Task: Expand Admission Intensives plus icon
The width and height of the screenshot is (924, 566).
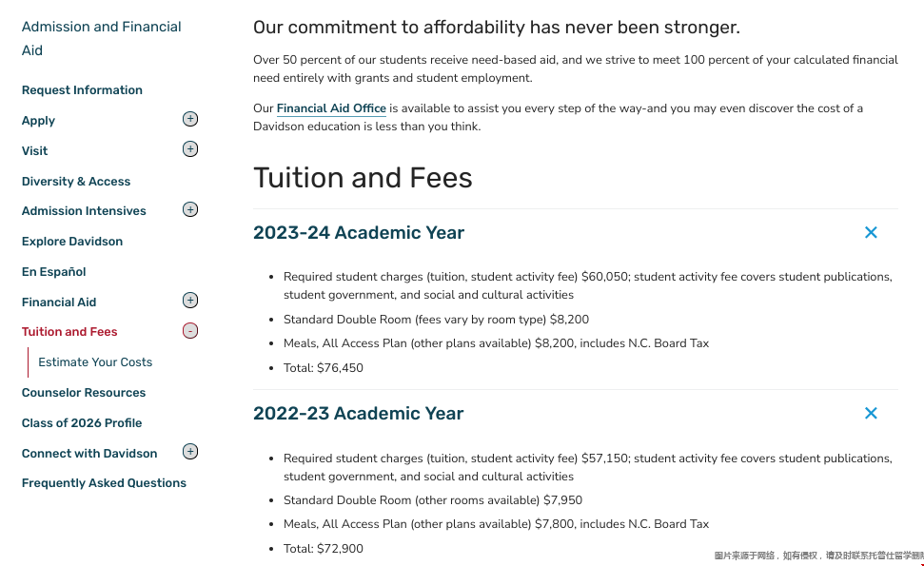Action: point(189,209)
